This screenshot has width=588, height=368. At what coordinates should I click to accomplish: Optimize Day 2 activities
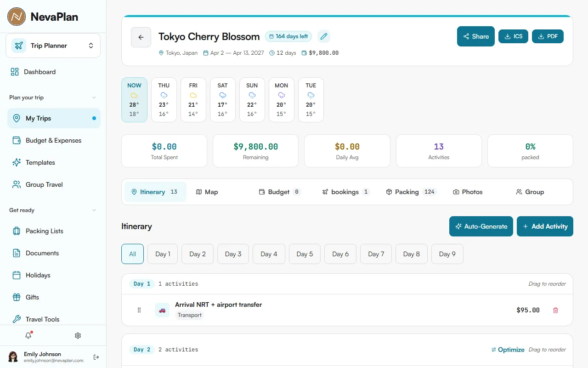coord(508,350)
